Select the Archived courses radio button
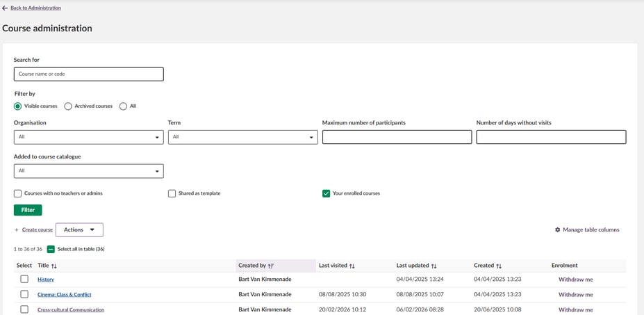Screen dimensions: 644x315 [x=68, y=106]
